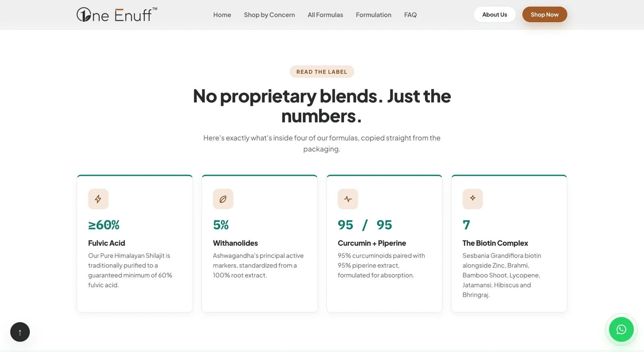644x352 pixels.
Task: Go to the Home menu item
Action: pos(222,15)
